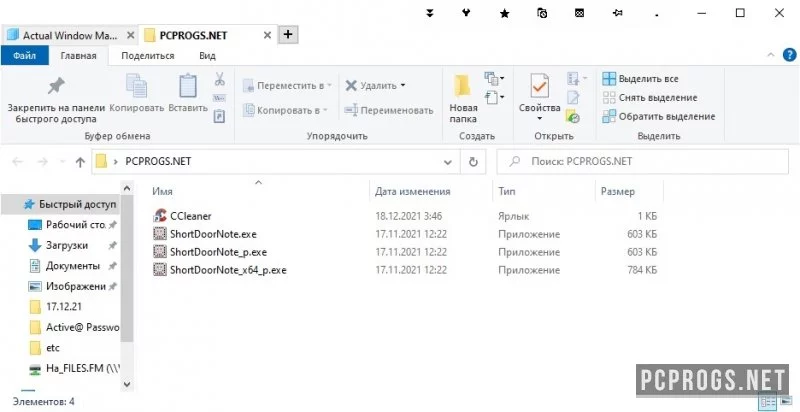Sort by the Имя column header
Image resolution: width=800 pixels, height=412 pixels.
[162, 192]
